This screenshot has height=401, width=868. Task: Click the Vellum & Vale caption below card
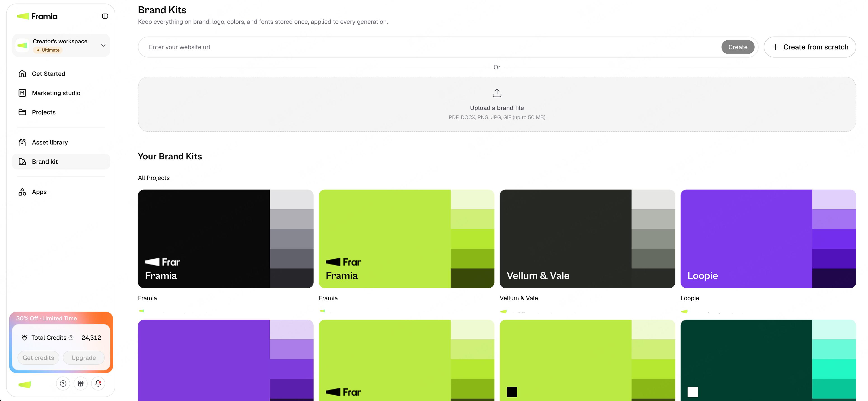click(x=519, y=298)
